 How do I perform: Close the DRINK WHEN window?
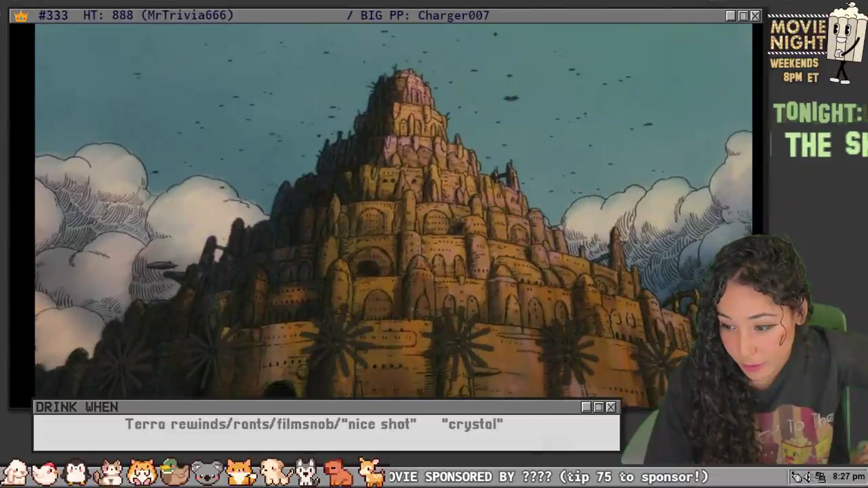tap(611, 407)
